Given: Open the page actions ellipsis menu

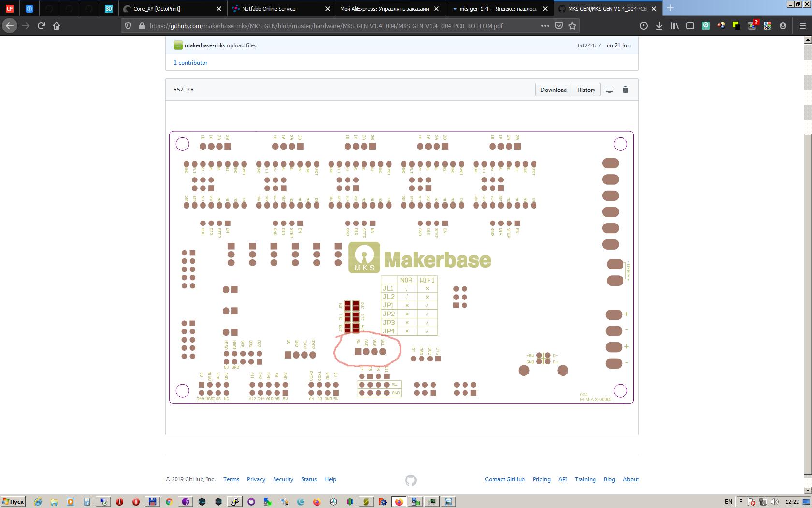Looking at the screenshot, I should coord(545,26).
